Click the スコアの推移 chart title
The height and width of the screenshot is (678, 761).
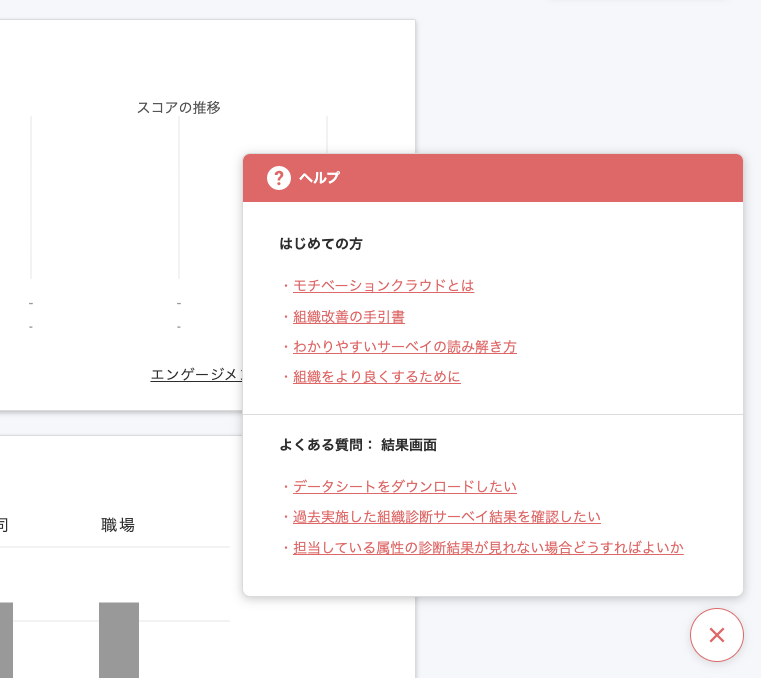coord(178,107)
